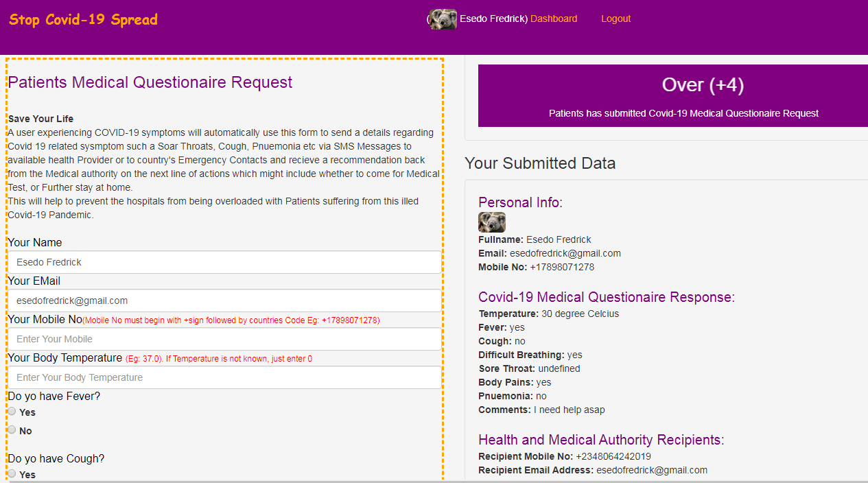Click the Your Submitted Data heading
This screenshot has height=483, width=868.
tap(540, 163)
